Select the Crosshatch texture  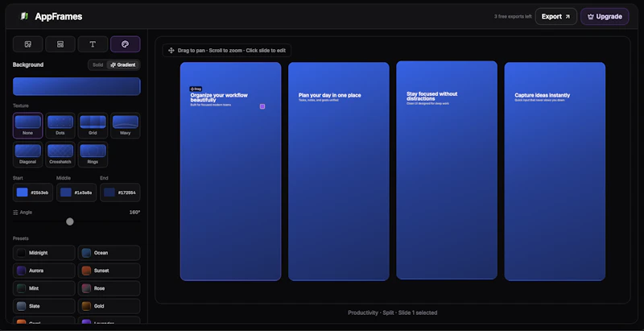(x=60, y=155)
